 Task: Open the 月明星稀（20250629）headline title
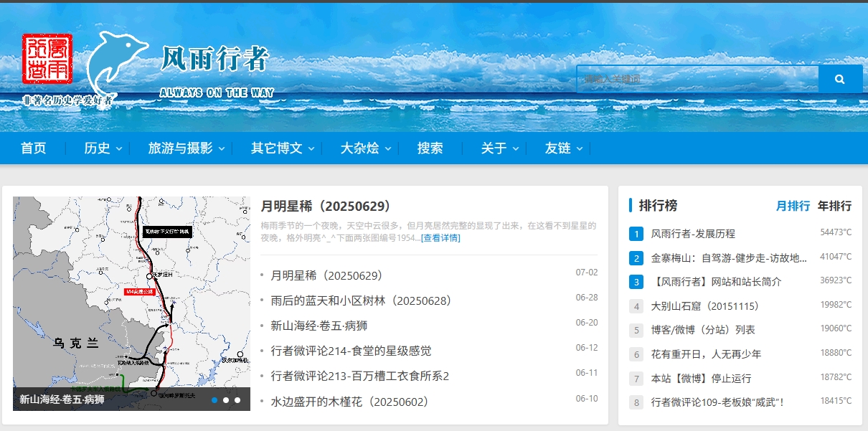pyautogui.click(x=328, y=207)
